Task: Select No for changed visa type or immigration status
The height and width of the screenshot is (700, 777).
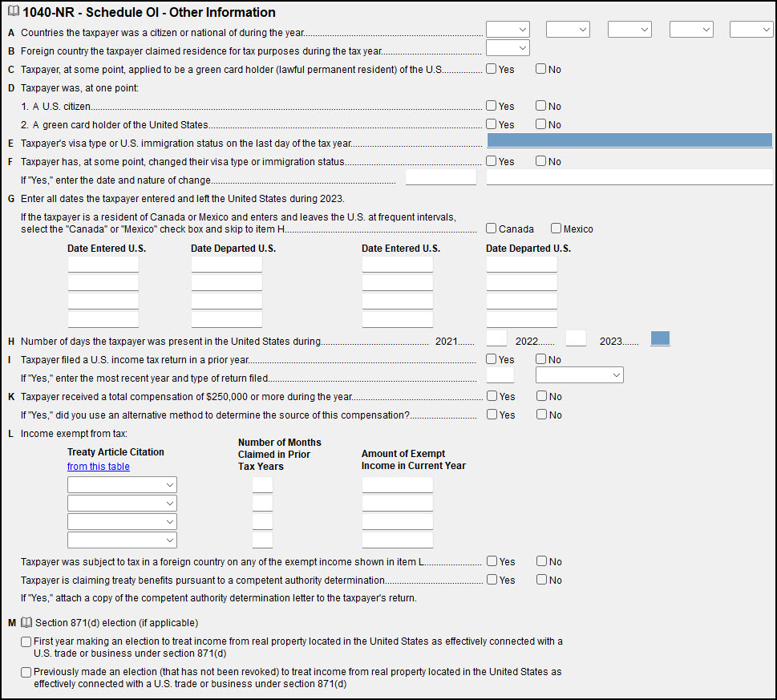Action: pos(540,161)
